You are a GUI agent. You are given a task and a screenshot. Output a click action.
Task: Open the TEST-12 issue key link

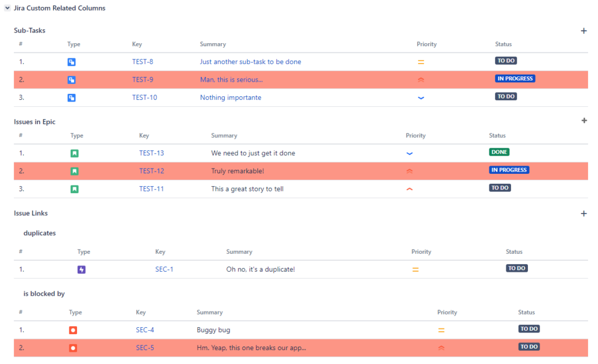151,171
